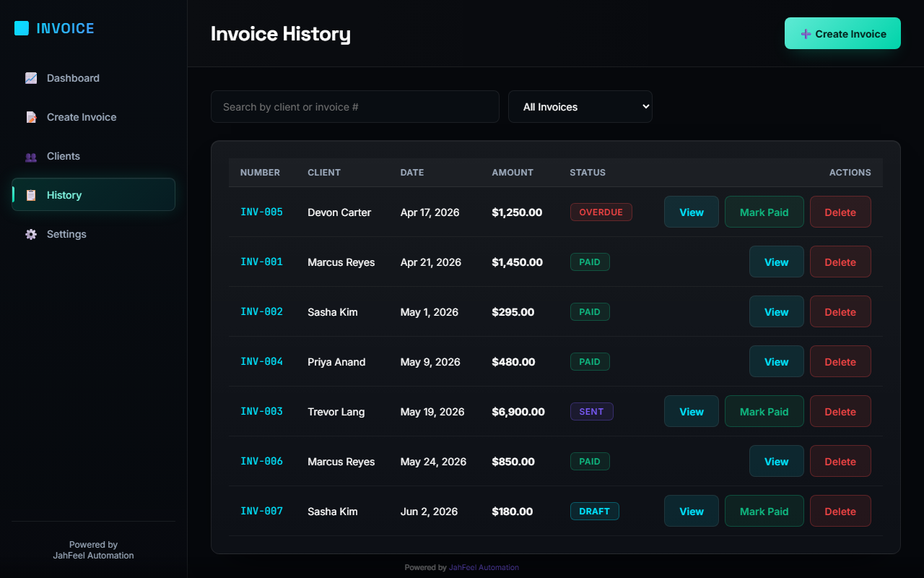Delete invoice INV-007
Viewport: 924px width, 578px height.
tap(840, 511)
